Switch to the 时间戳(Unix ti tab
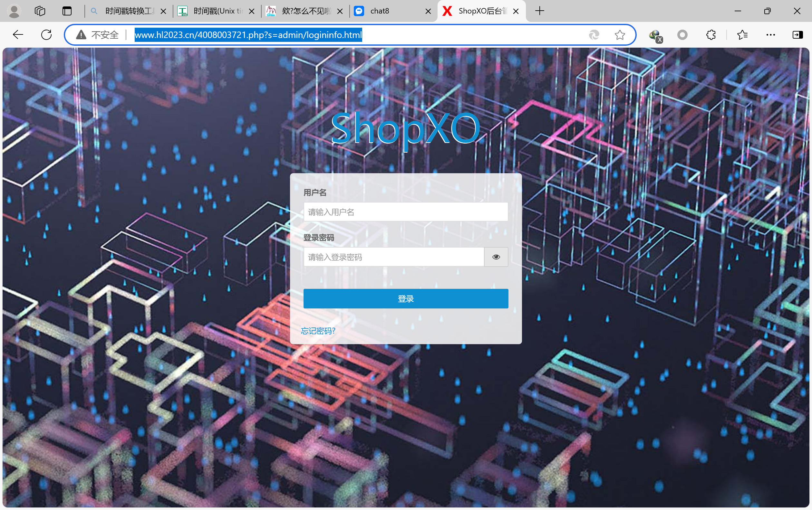This screenshot has height=510, width=812. click(218, 11)
